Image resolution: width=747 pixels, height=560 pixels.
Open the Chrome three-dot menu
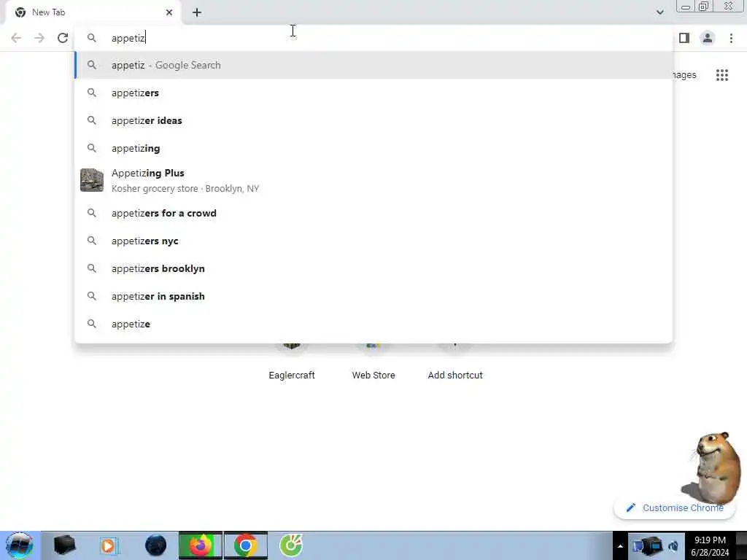click(731, 38)
